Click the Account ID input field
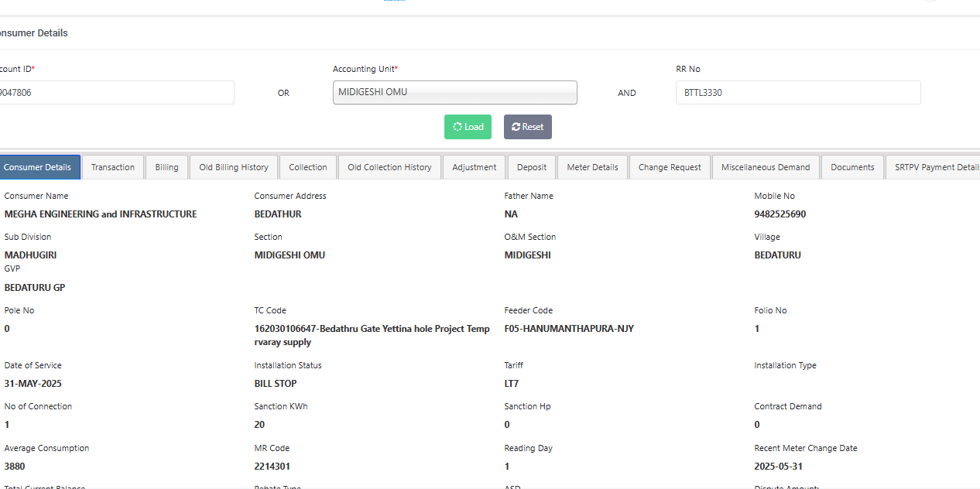The image size is (980, 489). pyautogui.click(x=116, y=93)
